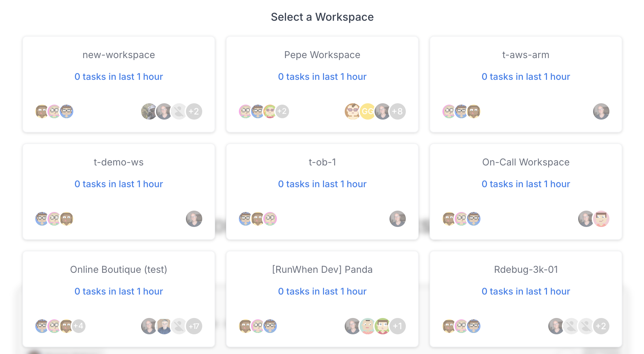Viewport: 644px width, 354px height.
Task: Select the Online Boutique (test) title
Action: pyautogui.click(x=119, y=269)
